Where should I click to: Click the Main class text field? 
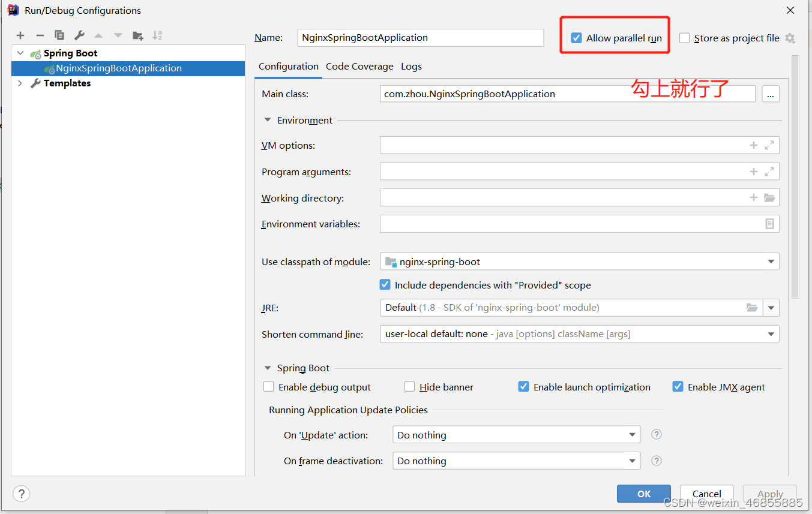568,94
